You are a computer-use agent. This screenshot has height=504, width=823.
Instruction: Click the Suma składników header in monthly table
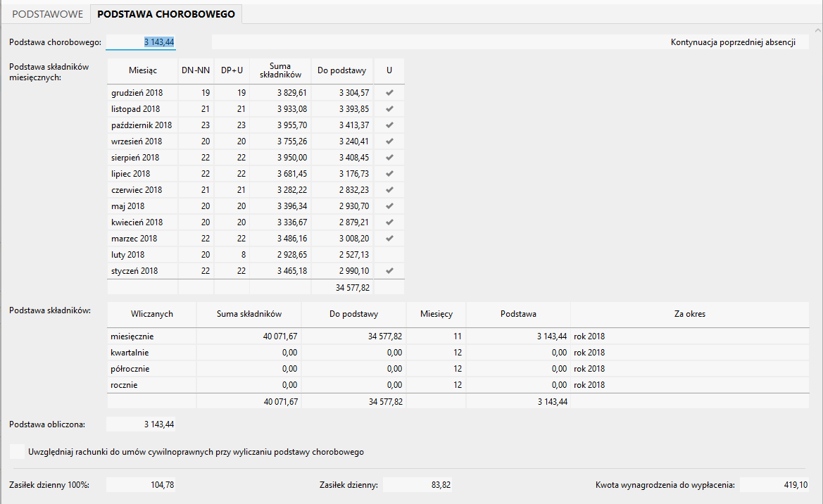point(280,71)
